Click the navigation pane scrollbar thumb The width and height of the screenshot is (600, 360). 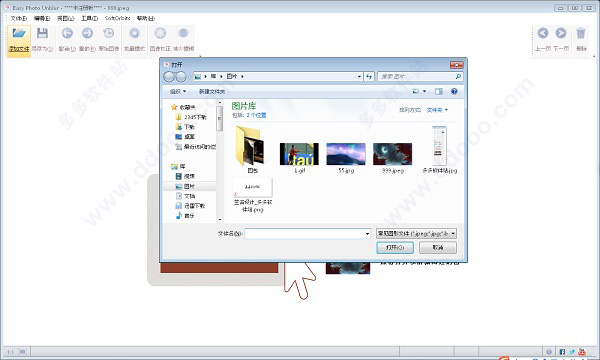[220, 118]
